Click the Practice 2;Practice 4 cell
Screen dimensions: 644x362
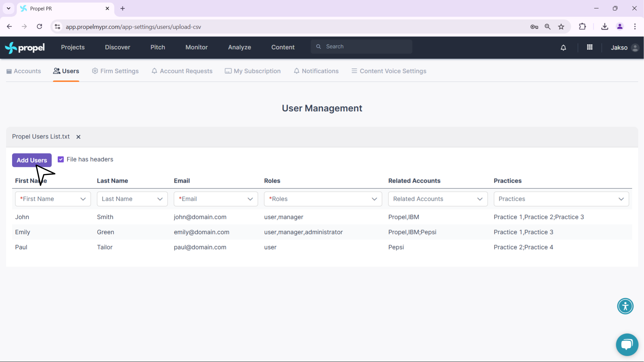(x=523, y=247)
